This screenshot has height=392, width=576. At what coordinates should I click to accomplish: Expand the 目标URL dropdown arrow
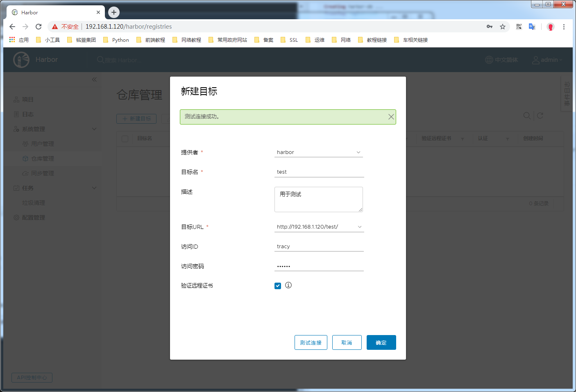coord(360,227)
